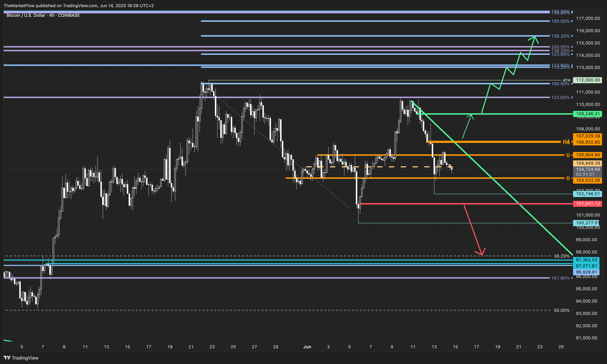Click the 38.20% retracement label

point(562,256)
